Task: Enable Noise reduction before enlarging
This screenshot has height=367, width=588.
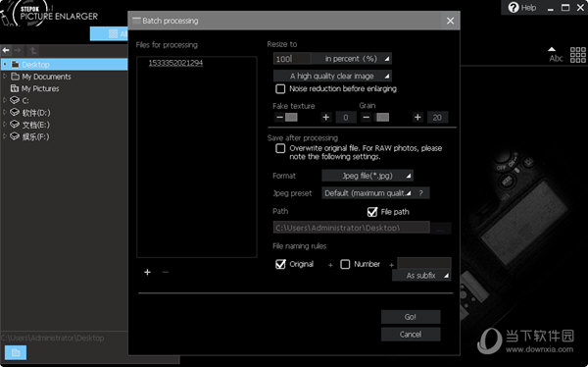Action: click(280, 88)
